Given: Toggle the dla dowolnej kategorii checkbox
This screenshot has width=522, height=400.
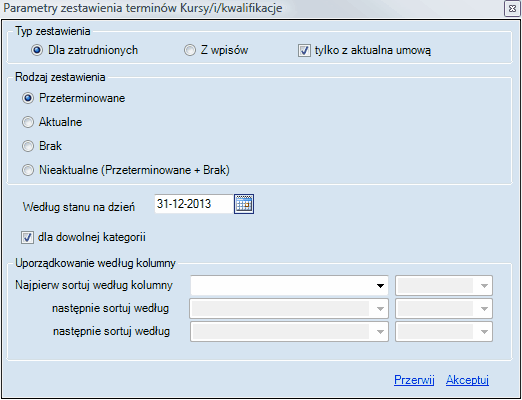Looking at the screenshot, I should (83, 237).
